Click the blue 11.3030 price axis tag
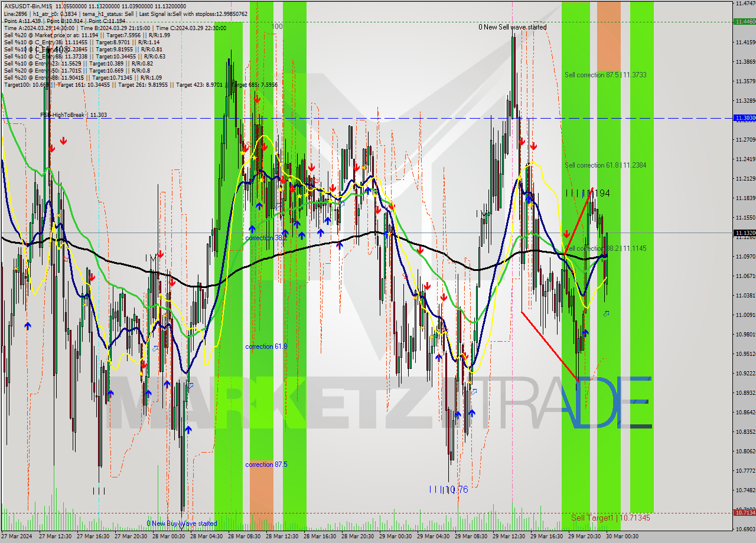The width and height of the screenshot is (756, 543). (x=745, y=118)
